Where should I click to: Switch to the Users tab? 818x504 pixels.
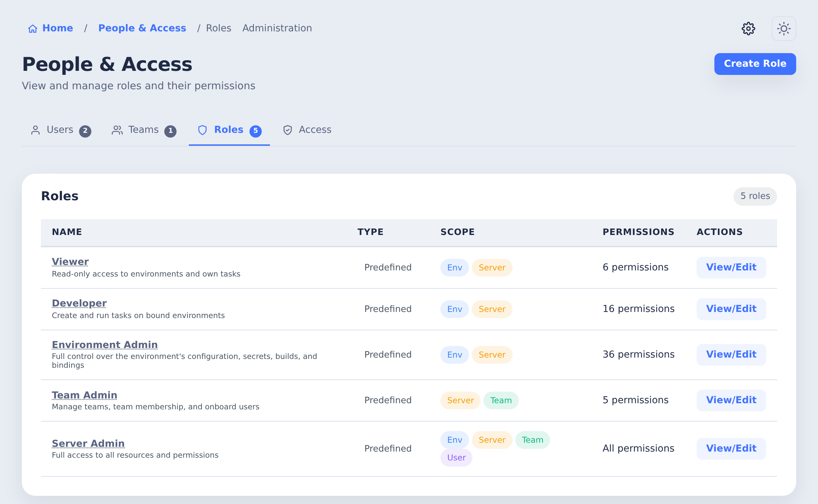point(61,130)
